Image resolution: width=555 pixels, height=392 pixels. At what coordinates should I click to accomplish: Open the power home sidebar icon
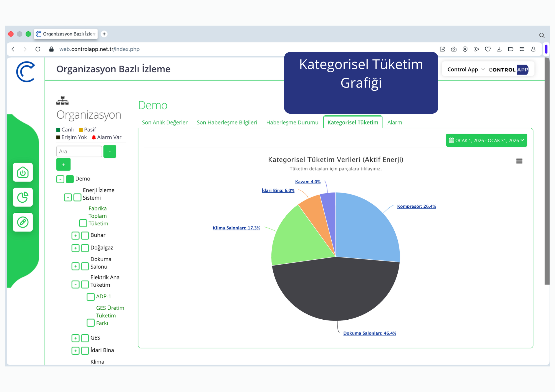pos(23,172)
